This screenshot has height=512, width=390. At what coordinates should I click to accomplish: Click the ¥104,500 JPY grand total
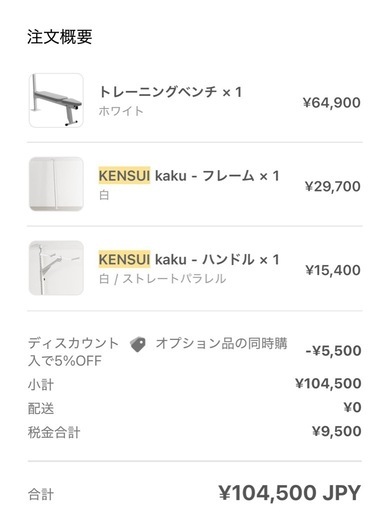tap(290, 493)
